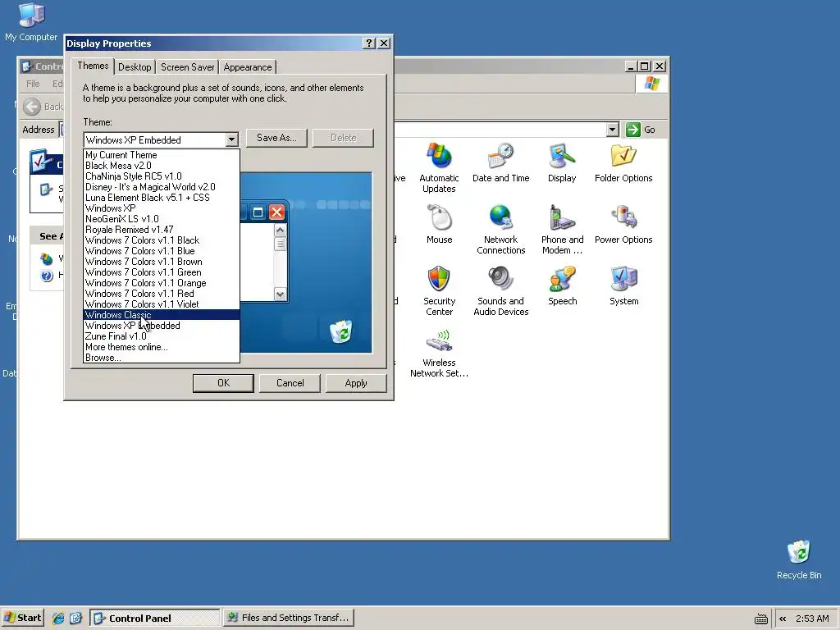The width and height of the screenshot is (840, 630).
Task: Click the help question mark in Display Properties
Action: point(368,43)
